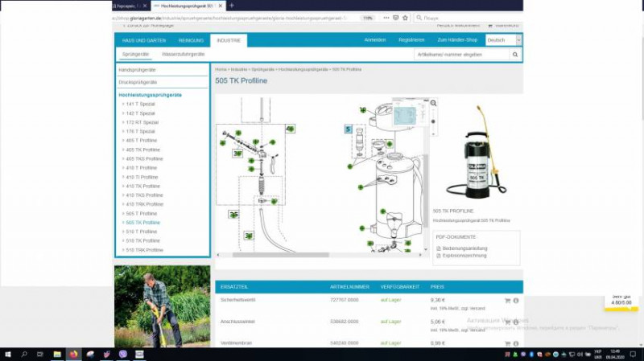This screenshot has height=361, width=644.
Task: Show info for Sicherheitsventil
Action: [516, 301]
